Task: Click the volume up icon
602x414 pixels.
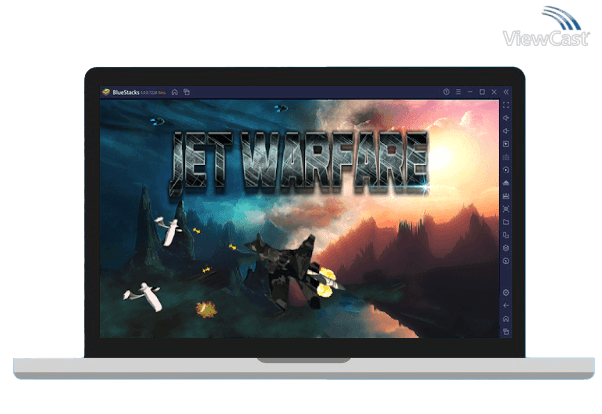Action: click(x=506, y=118)
